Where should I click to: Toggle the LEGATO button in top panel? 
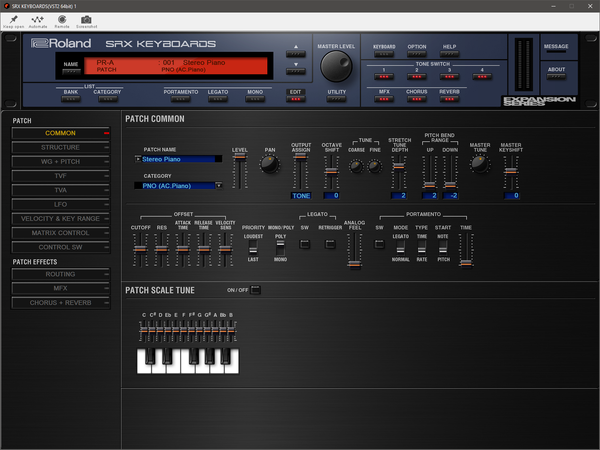click(218, 99)
